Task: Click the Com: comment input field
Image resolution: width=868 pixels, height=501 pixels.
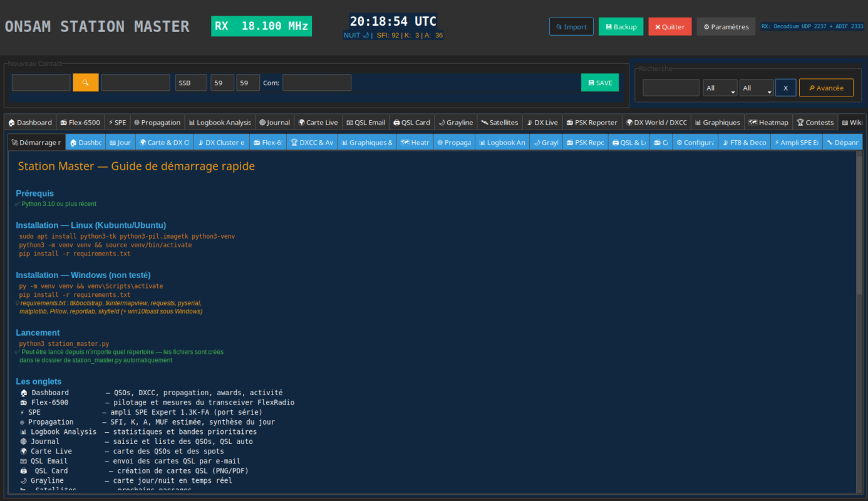Action: (317, 83)
